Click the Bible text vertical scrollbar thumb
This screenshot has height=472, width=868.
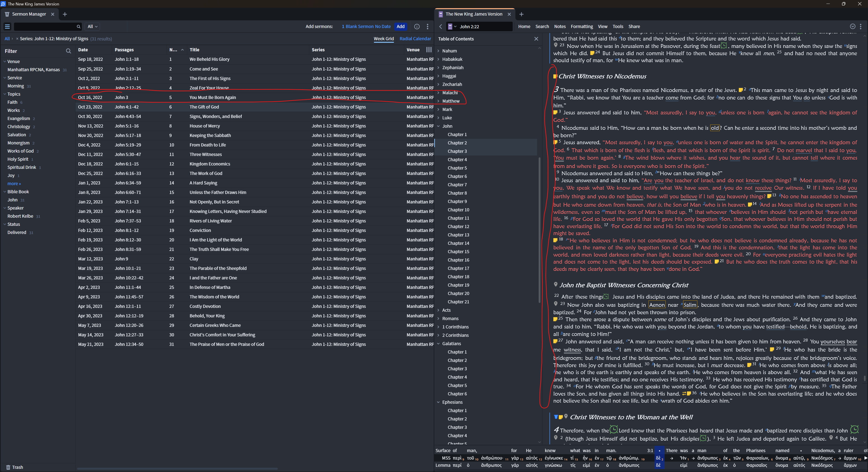pyautogui.click(x=865, y=378)
